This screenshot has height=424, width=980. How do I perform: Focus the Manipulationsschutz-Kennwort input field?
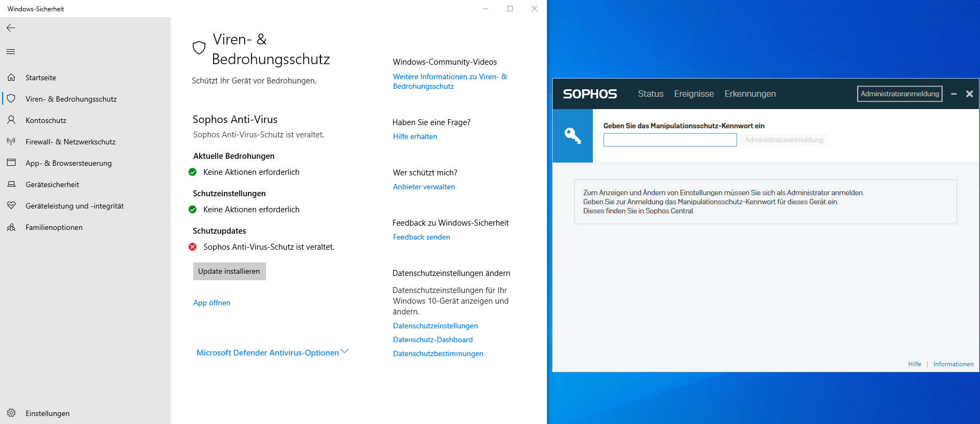coord(670,140)
